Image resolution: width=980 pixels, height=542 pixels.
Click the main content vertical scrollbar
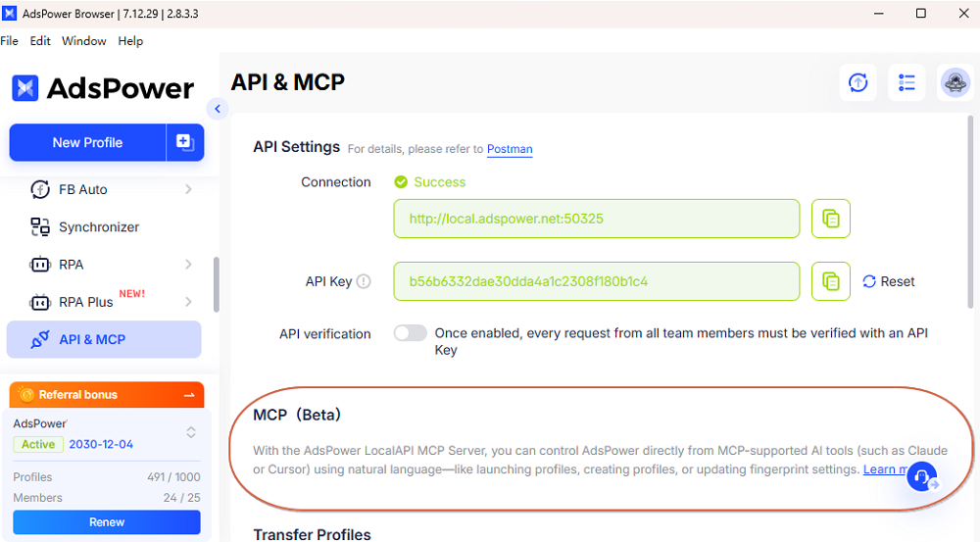pos(970,213)
